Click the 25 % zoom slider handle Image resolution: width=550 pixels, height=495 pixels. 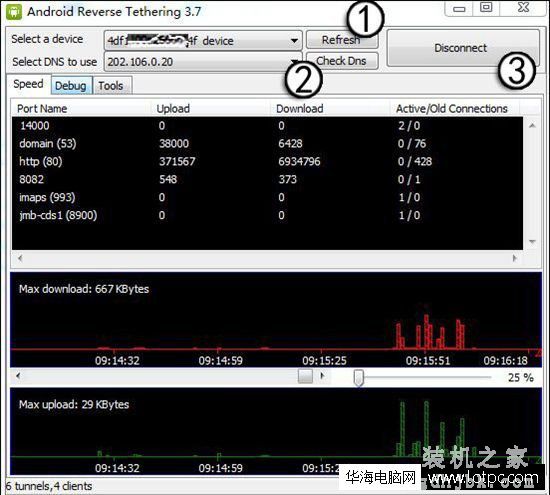(x=358, y=377)
